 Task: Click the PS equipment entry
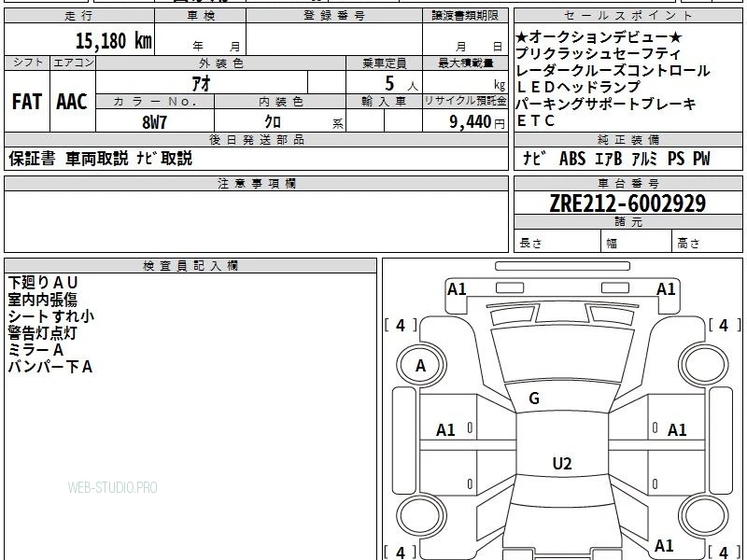675,159
